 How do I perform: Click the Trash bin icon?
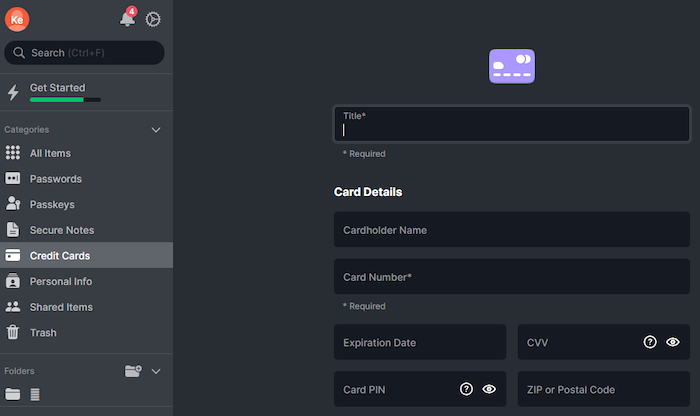(13, 332)
